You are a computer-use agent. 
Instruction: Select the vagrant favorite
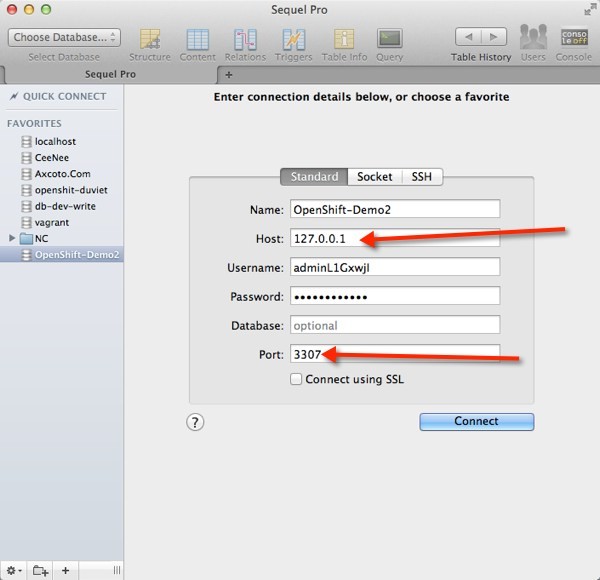62,222
